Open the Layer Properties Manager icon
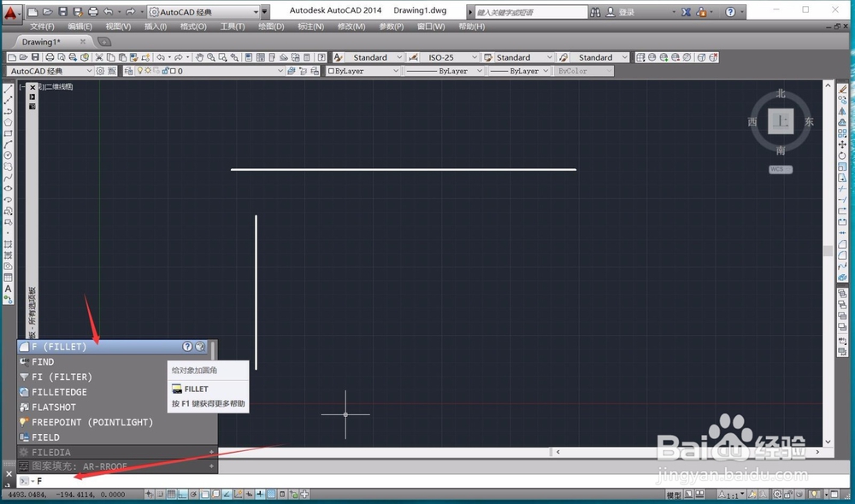 click(129, 71)
